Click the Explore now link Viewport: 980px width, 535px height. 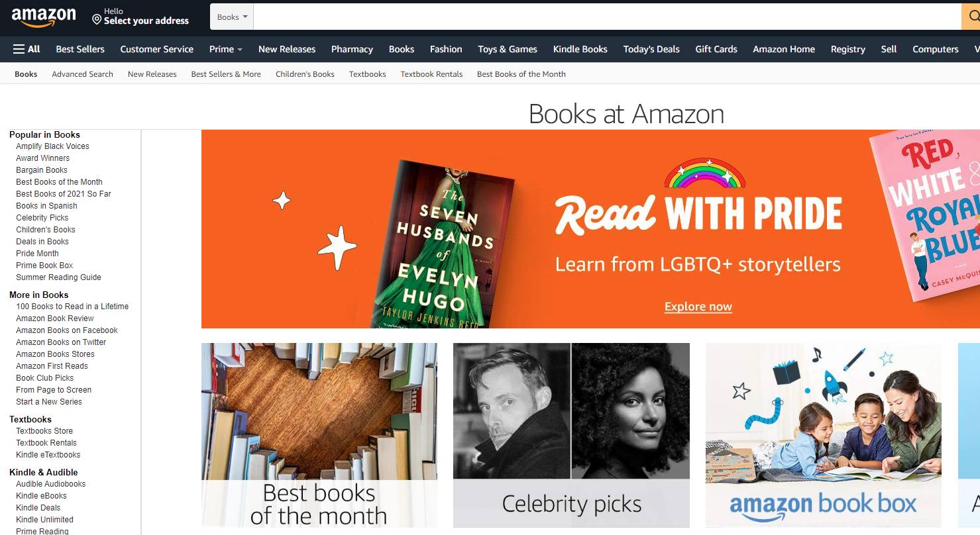(x=698, y=307)
